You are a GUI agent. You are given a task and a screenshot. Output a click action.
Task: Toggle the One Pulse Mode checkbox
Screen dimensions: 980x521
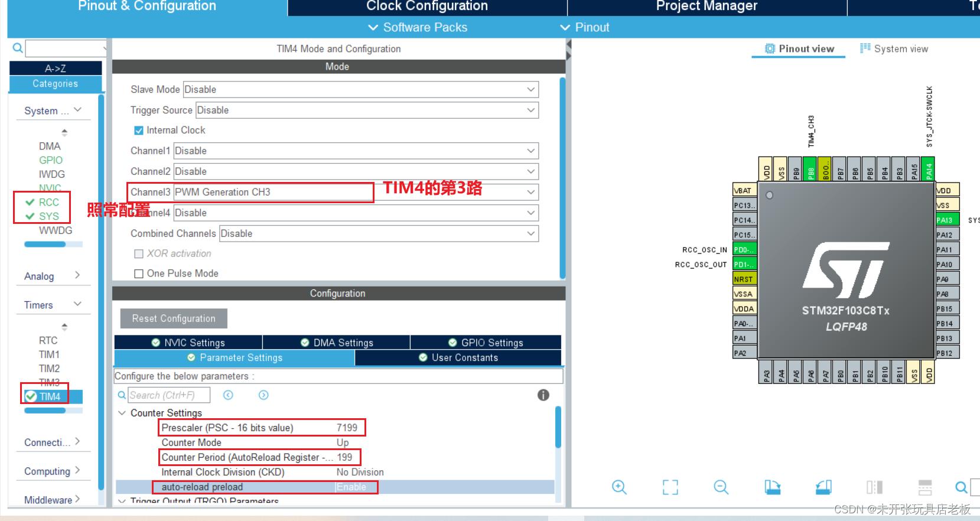[139, 273]
